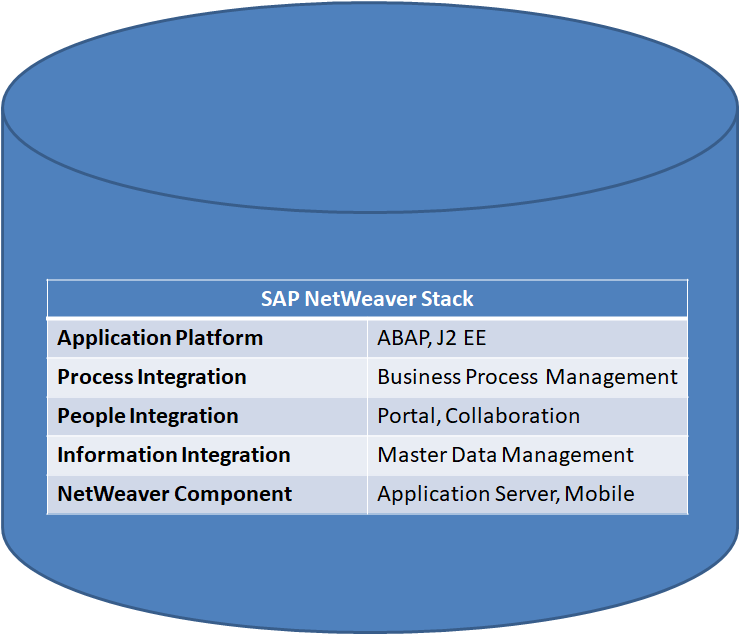The image size is (740, 635).
Task: Select the 'Master Data Management' cell
Action: [528, 455]
